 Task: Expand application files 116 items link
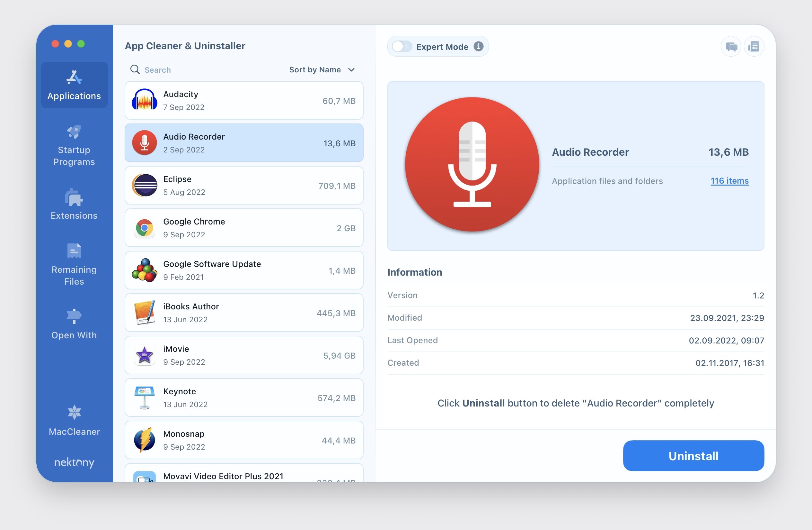pos(729,180)
